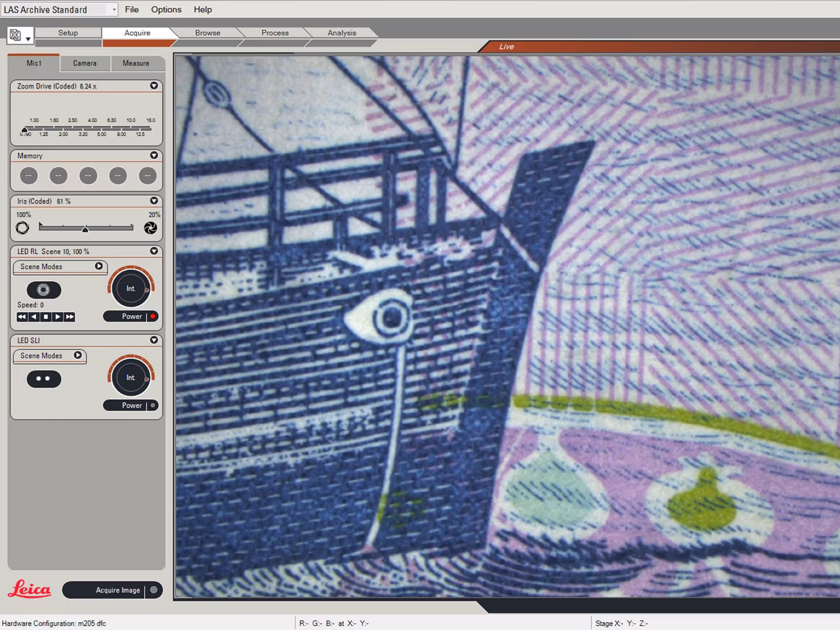Click the Int. intensity knob in LED RL
This screenshot has height=630, width=840.
pyautogui.click(x=131, y=288)
